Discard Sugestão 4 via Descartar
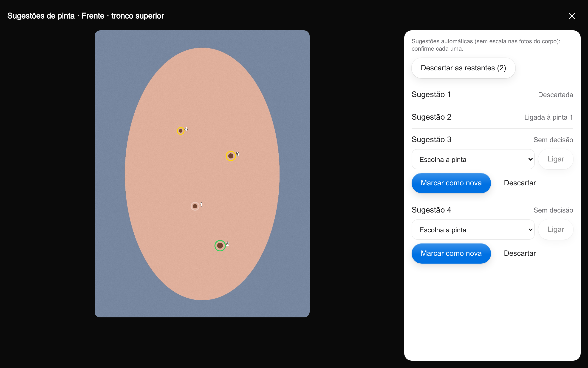Image resolution: width=588 pixels, height=368 pixels. click(520, 253)
